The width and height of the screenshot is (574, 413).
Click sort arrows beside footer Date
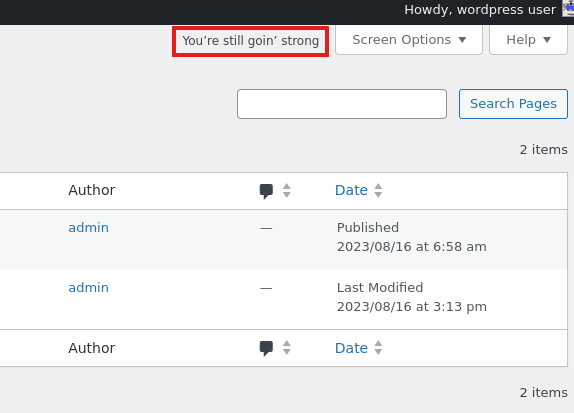point(378,348)
